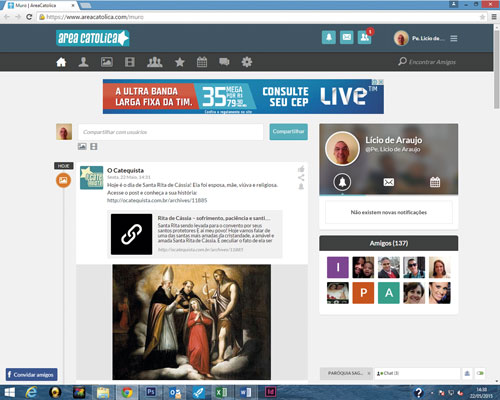Image resolution: width=500 pixels, height=400 pixels.
Task: Open the Santa Rita painting image in post
Action: [x=192, y=322]
